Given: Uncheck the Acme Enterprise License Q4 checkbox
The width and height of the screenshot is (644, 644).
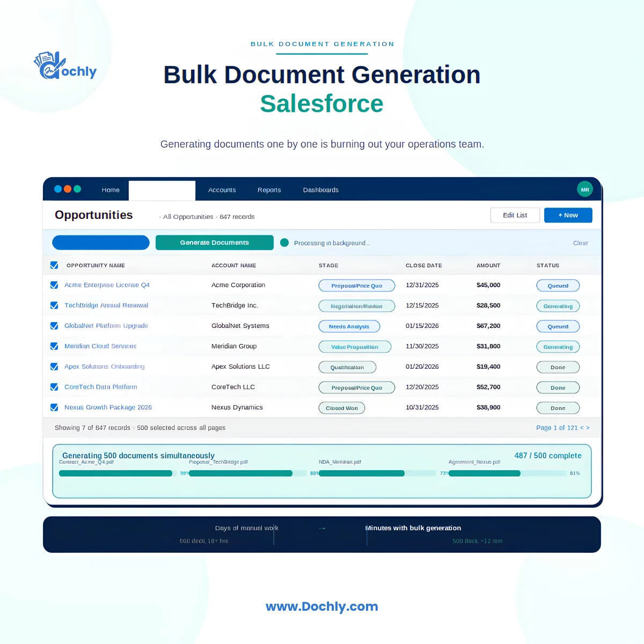Looking at the screenshot, I should [54, 285].
